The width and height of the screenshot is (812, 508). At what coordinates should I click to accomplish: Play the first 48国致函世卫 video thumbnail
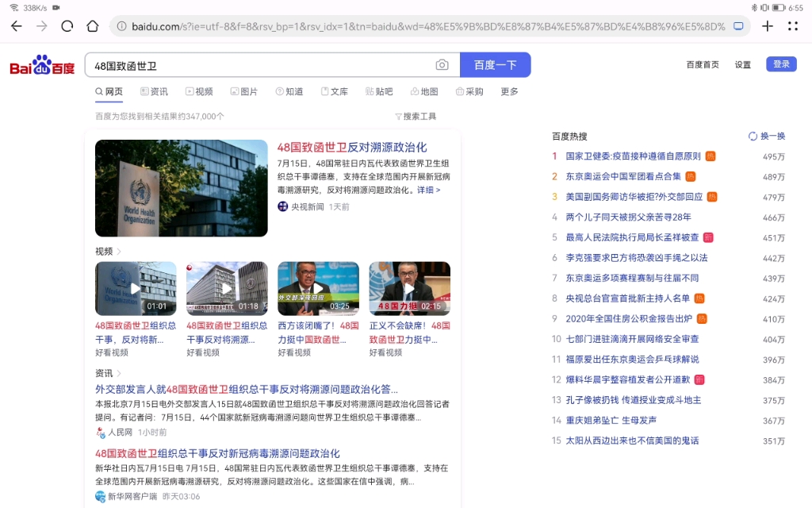[136, 287]
